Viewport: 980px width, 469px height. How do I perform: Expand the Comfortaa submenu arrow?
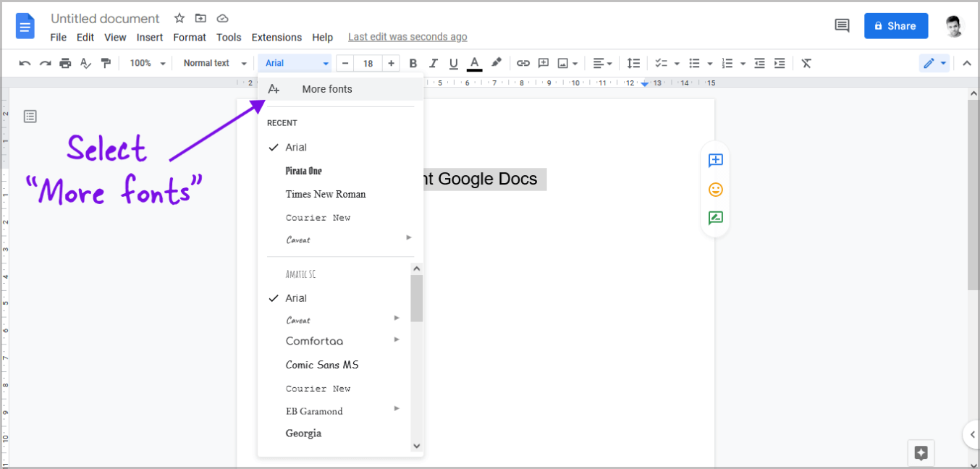(397, 339)
